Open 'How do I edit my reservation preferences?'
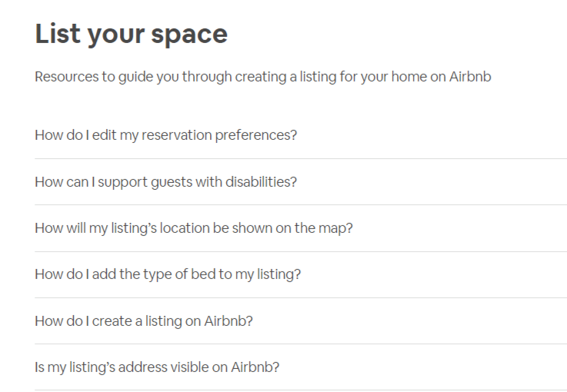This screenshot has height=392, width=567. 165,135
